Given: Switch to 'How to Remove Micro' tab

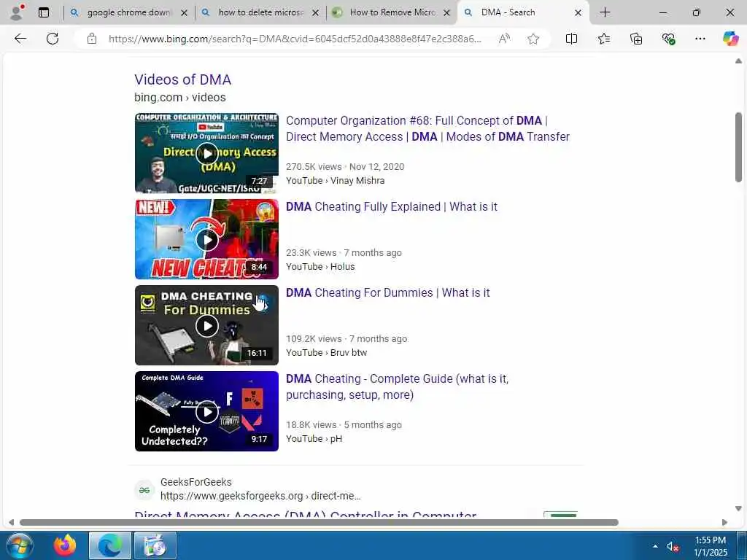Looking at the screenshot, I should click(392, 12).
